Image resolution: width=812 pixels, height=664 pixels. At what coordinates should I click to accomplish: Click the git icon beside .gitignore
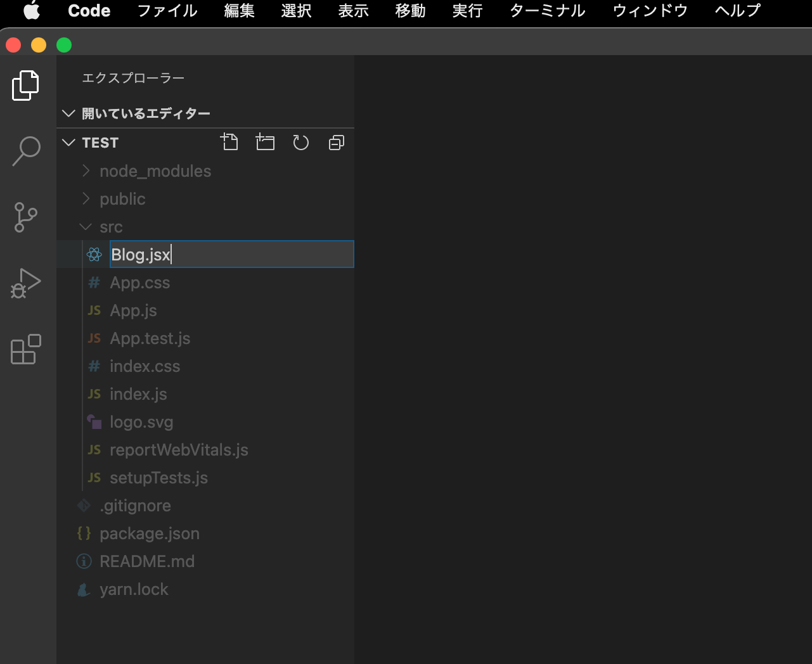point(84,506)
